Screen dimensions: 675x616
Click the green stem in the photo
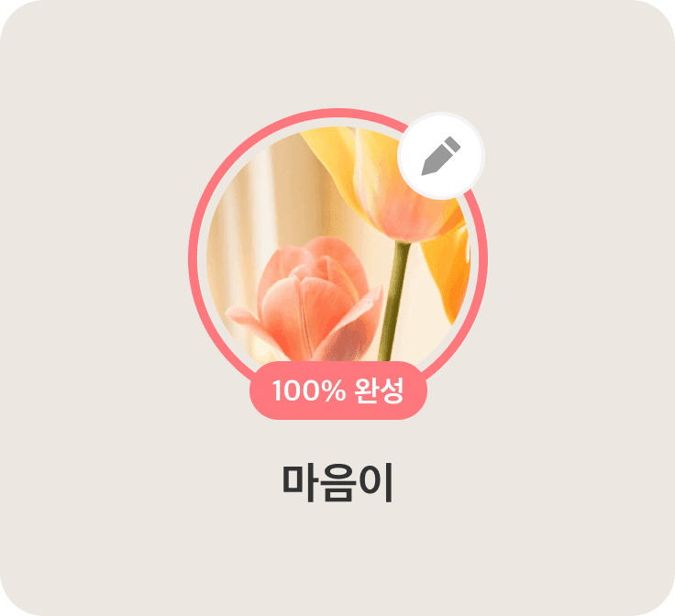coord(393,301)
